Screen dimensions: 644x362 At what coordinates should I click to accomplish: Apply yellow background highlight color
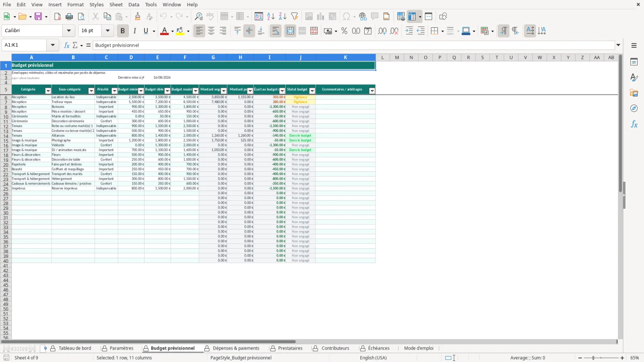coord(180,31)
